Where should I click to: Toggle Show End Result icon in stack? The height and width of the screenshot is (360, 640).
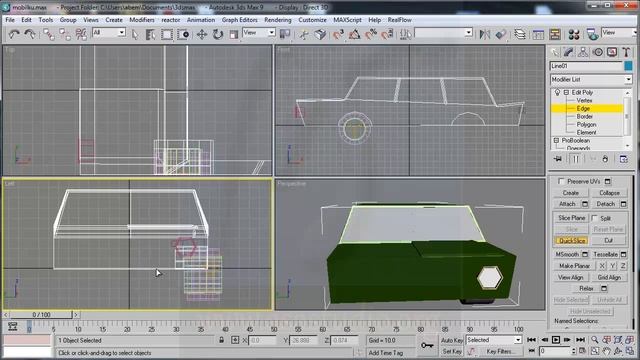point(576,159)
